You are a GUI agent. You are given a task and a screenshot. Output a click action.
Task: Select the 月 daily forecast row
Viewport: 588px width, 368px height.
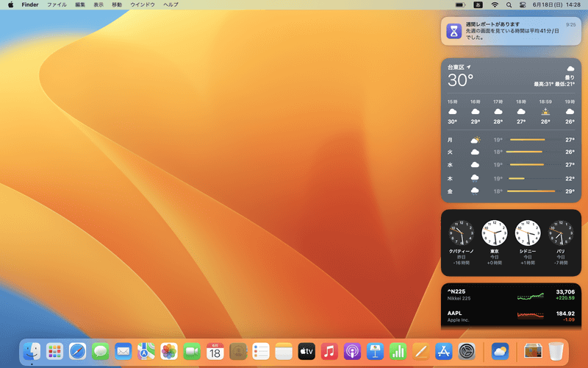511,140
